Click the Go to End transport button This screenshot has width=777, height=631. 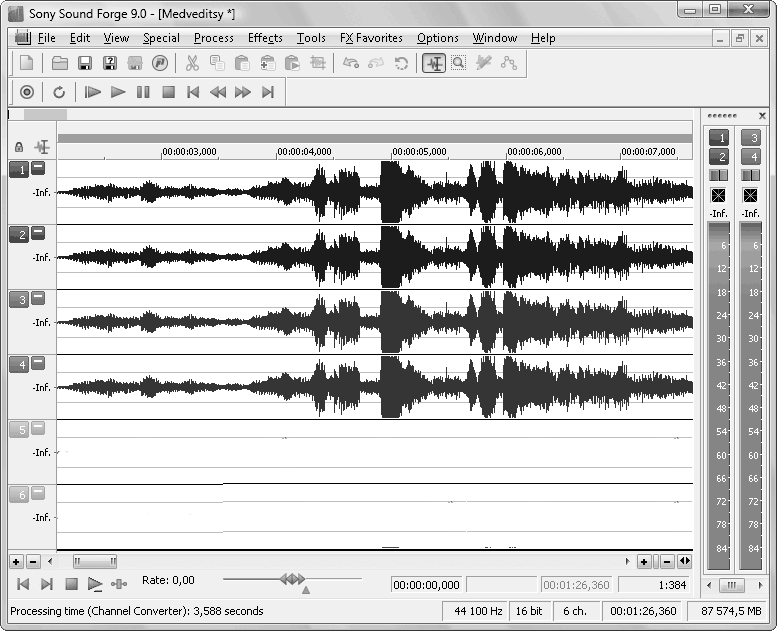tap(267, 92)
